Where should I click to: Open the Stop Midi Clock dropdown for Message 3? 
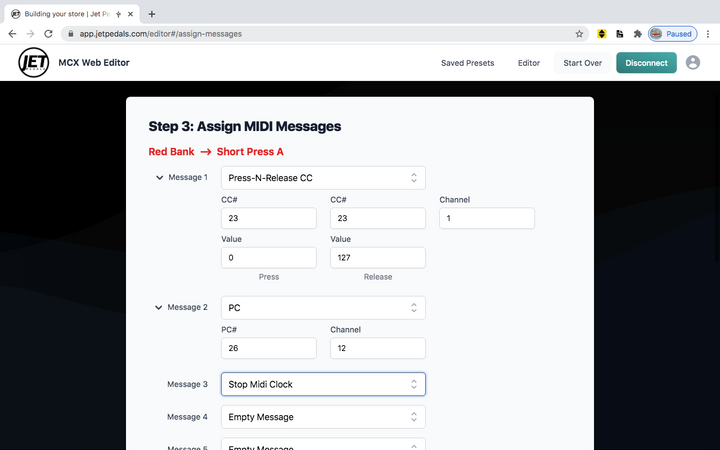pos(323,384)
